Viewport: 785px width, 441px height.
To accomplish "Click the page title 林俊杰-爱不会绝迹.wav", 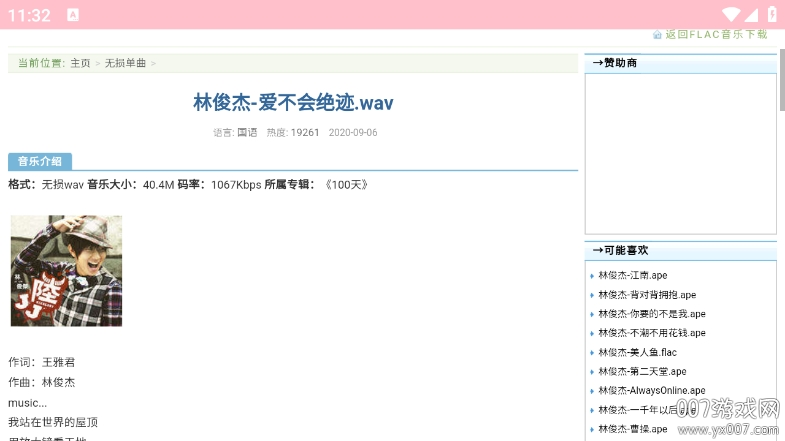I will click(x=293, y=103).
